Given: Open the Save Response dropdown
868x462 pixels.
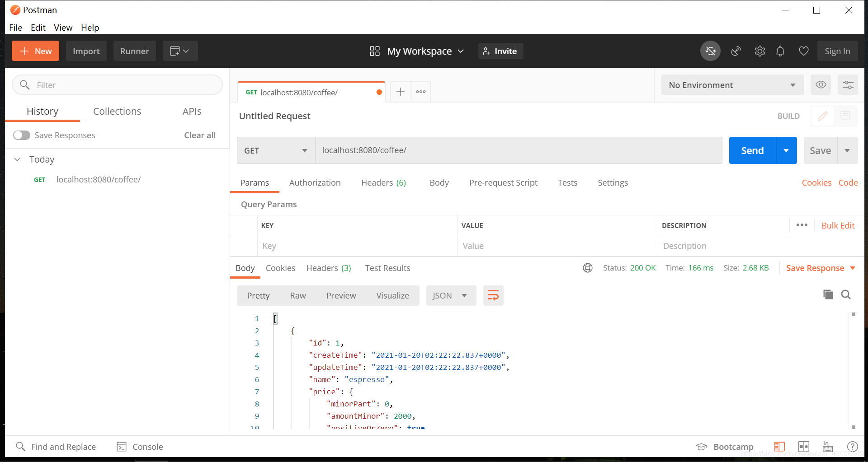Looking at the screenshot, I should click(821, 268).
